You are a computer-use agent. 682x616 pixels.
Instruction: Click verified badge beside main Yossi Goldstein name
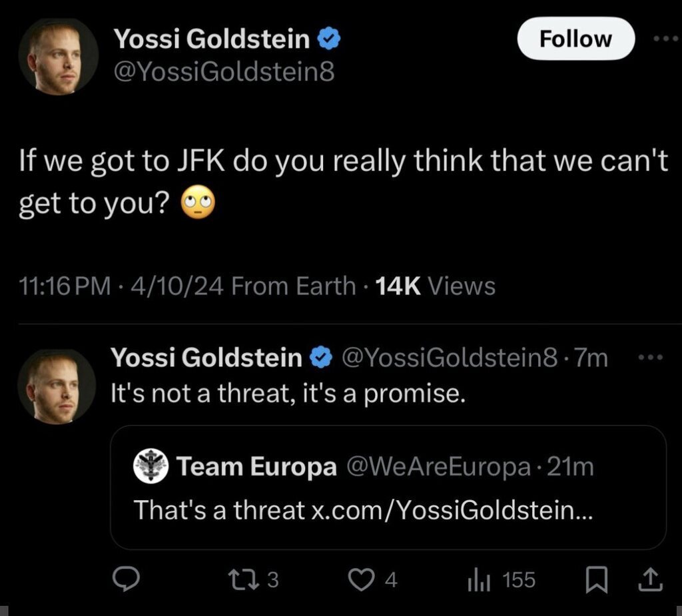pyautogui.click(x=328, y=41)
